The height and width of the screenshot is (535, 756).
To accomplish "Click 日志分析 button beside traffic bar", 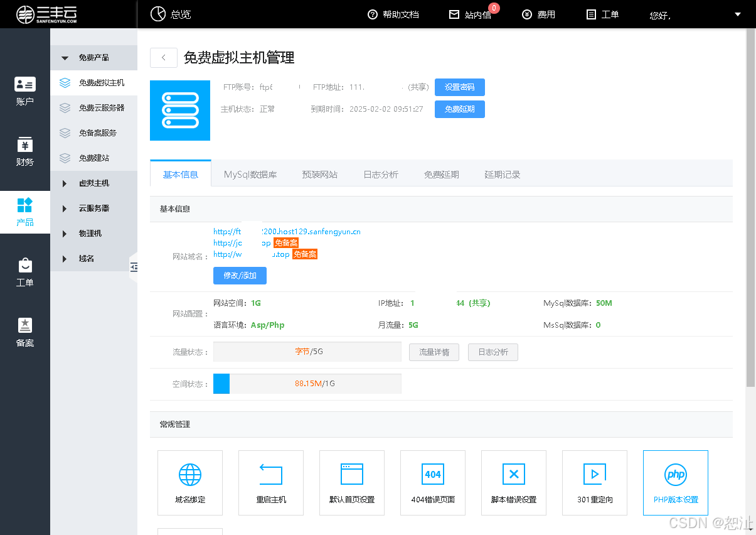I will [493, 352].
